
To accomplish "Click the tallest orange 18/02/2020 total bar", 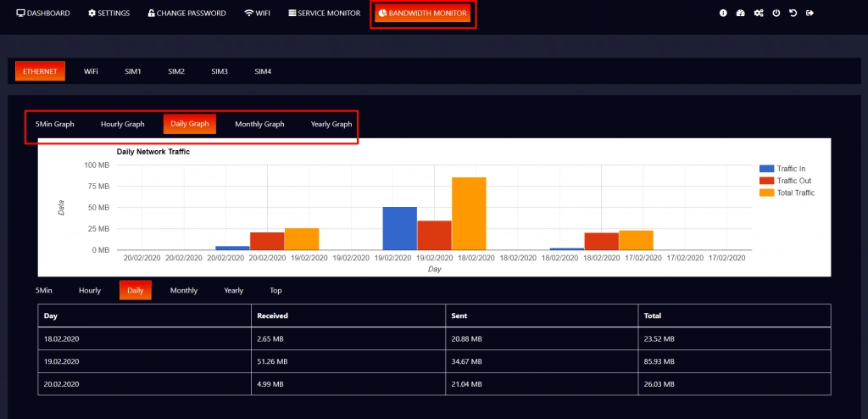I will tap(469, 214).
